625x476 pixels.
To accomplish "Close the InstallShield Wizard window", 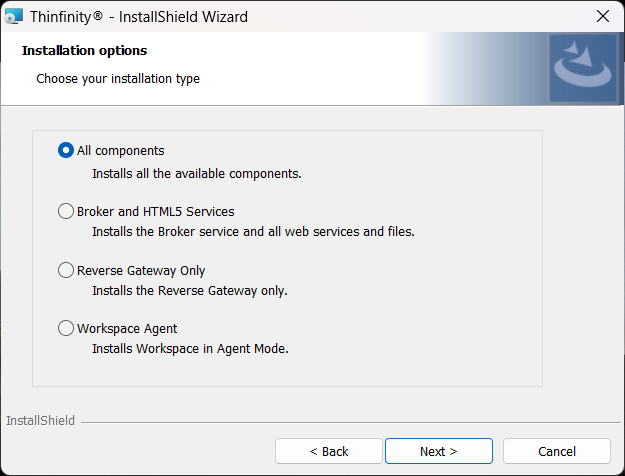I will pos(603,16).
